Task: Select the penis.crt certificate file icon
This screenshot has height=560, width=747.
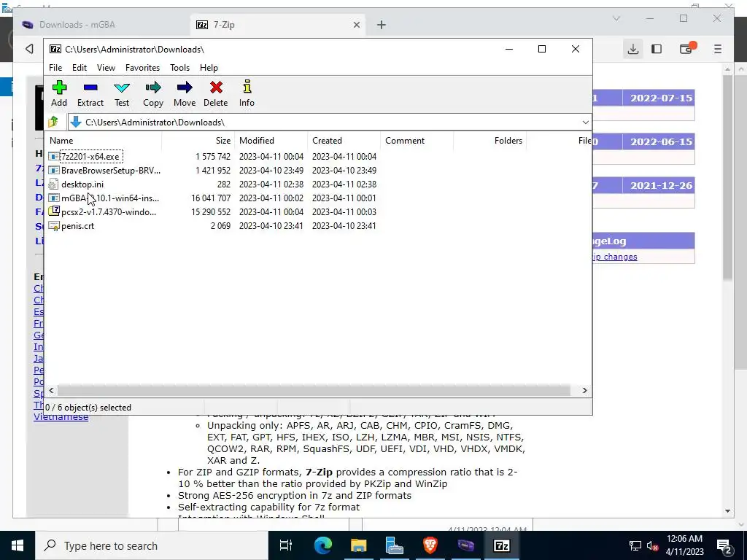Action: (x=53, y=226)
